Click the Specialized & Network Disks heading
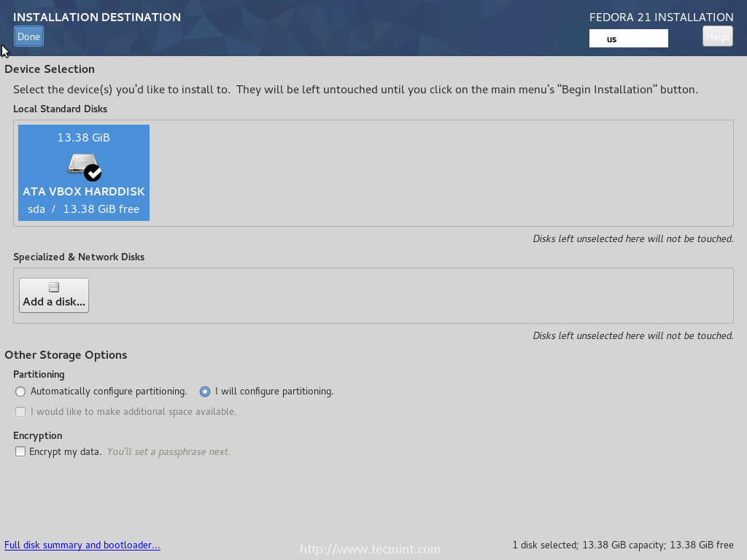This screenshot has width=747, height=560. (79, 257)
